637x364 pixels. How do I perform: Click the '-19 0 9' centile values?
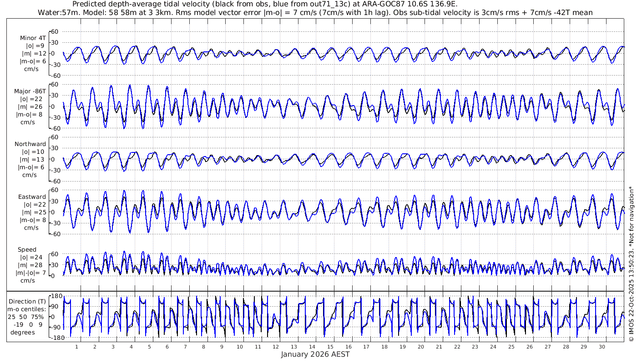point(28,324)
